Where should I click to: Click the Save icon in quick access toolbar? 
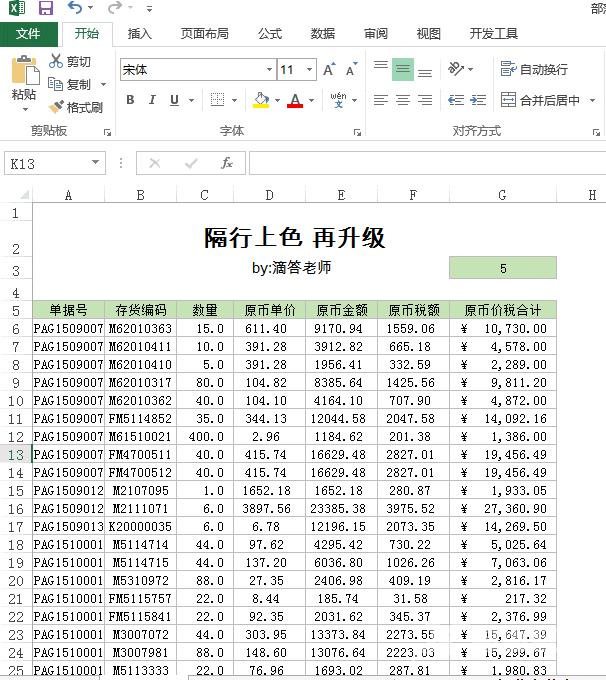[46, 8]
